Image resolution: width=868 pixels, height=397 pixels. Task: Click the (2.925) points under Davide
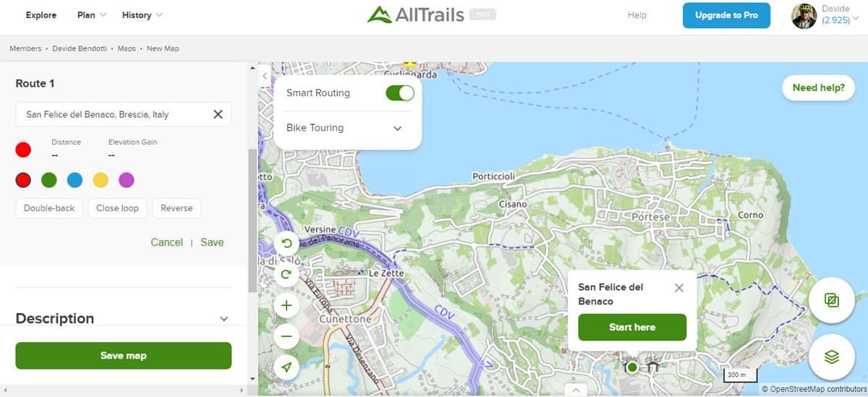pyautogui.click(x=835, y=20)
